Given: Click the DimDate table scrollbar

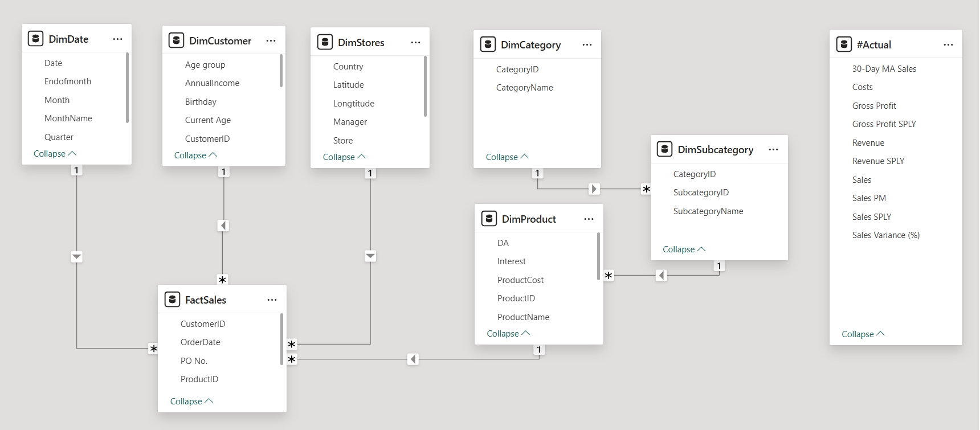Looking at the screenshot, I should pyautogui.click(x=127, y=88).
